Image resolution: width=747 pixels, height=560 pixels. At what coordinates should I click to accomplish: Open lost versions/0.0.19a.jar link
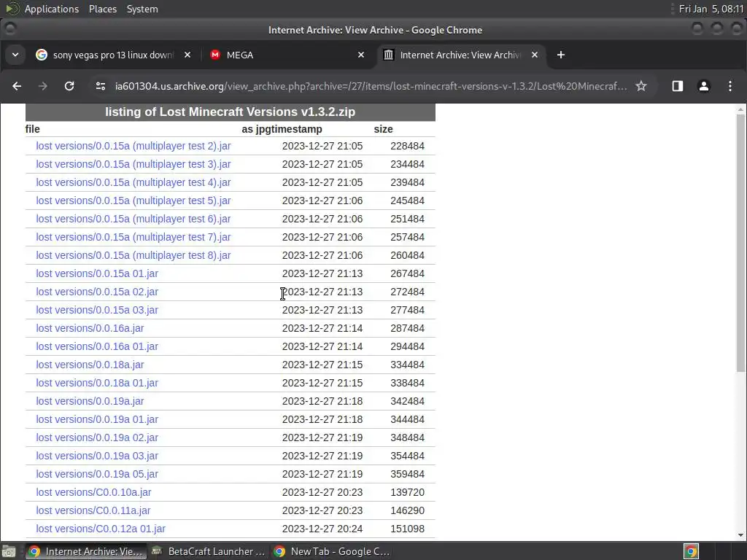(x=90, y=401)
